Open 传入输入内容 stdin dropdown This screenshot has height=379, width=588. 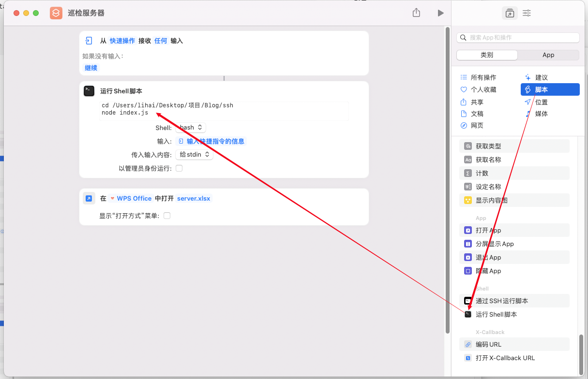(x=194, y=155)
